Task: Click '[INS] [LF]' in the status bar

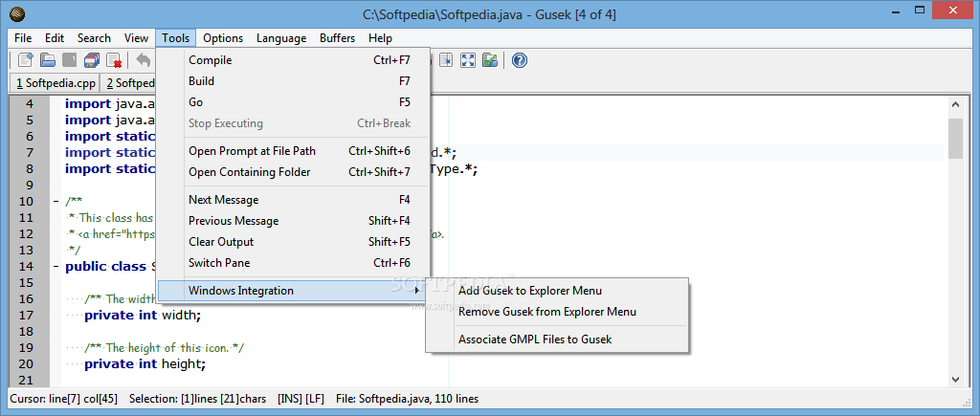Action: (x=301, y=399)
